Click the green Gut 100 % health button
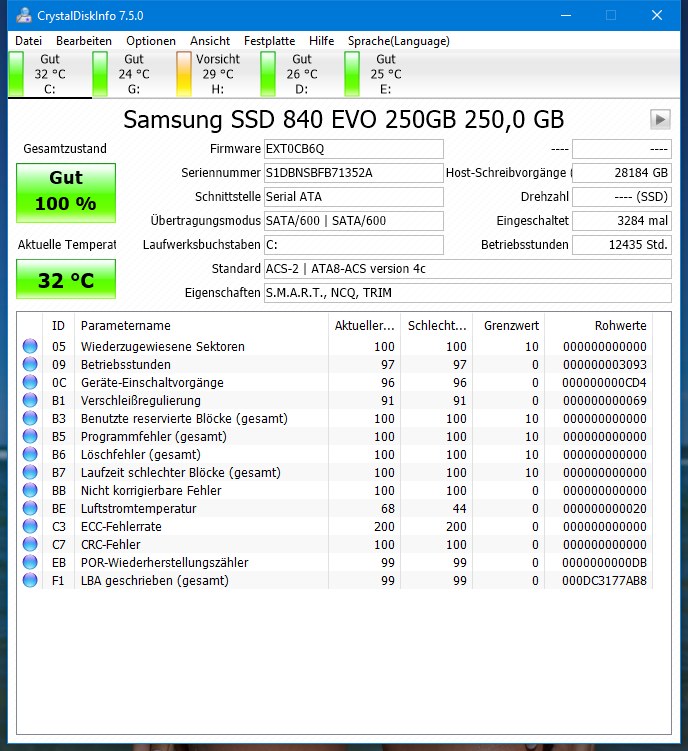The image size is (688, 751). click(x=66, y=192)
